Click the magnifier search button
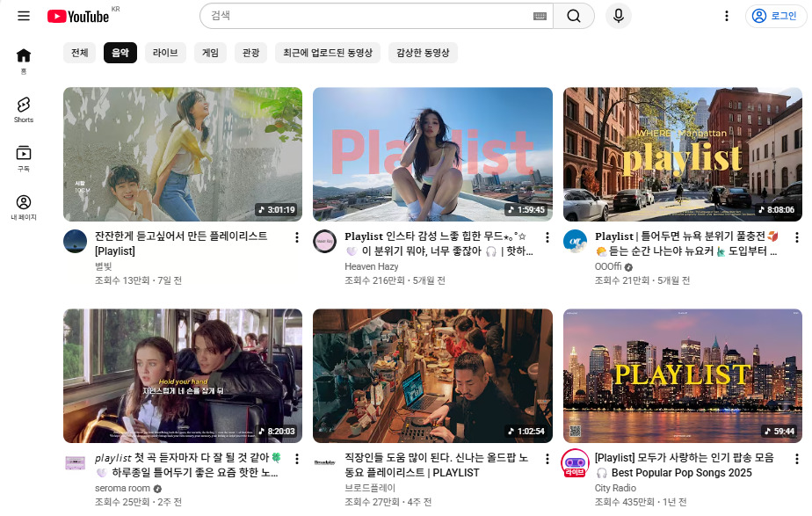 tap(574, 16)
